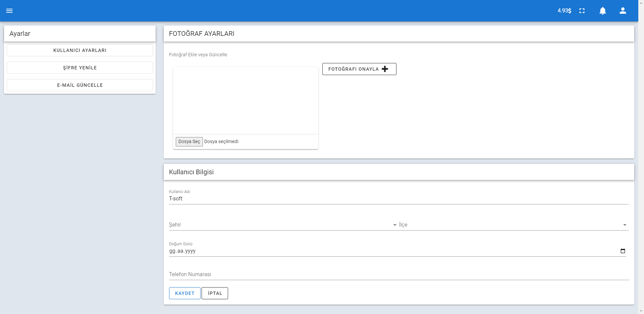Expand the Şehir dropdown
Screen dimensions: 644x314
coord(283,225)
